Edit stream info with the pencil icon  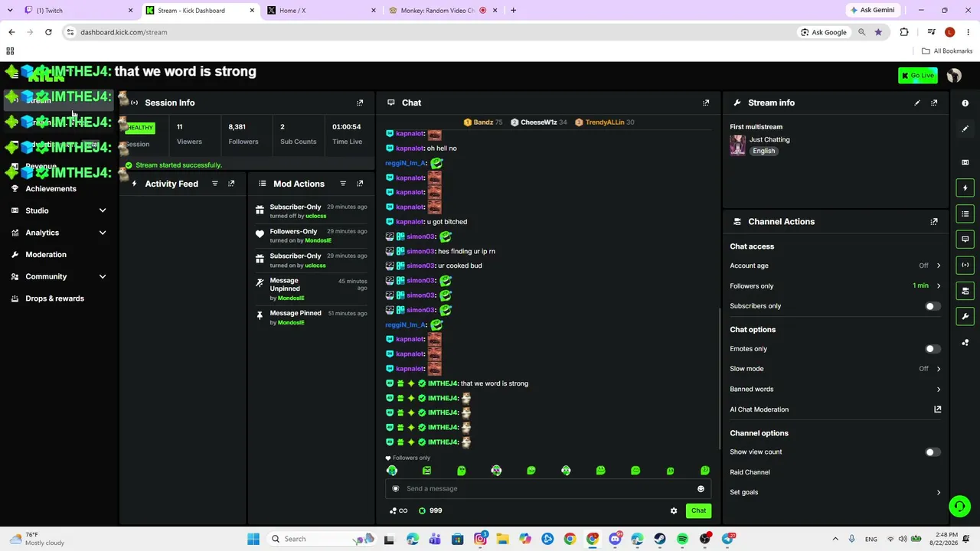tap(917, 103)
